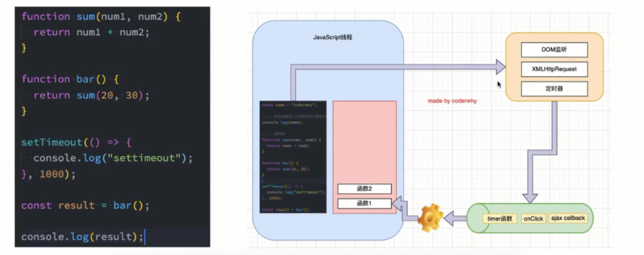
Task: Click the JavaScript线程 label
Action: point(333,37)
